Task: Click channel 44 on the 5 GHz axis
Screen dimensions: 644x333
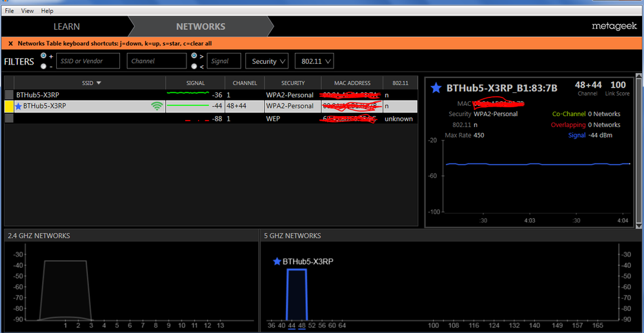Action: [x=292, y=325]
